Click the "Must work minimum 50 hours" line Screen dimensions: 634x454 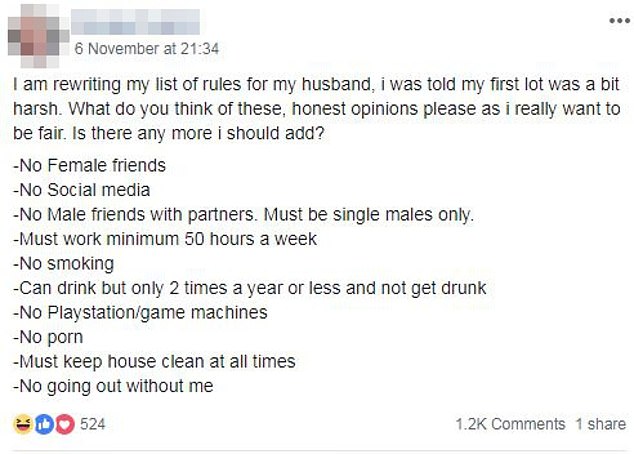[165, 239]
